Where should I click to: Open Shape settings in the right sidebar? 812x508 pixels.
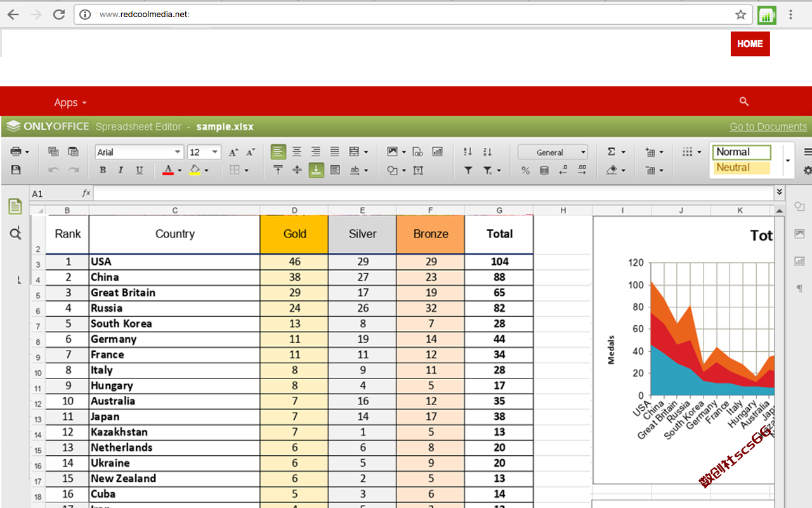pyautogui.click(x=799, y=206)
